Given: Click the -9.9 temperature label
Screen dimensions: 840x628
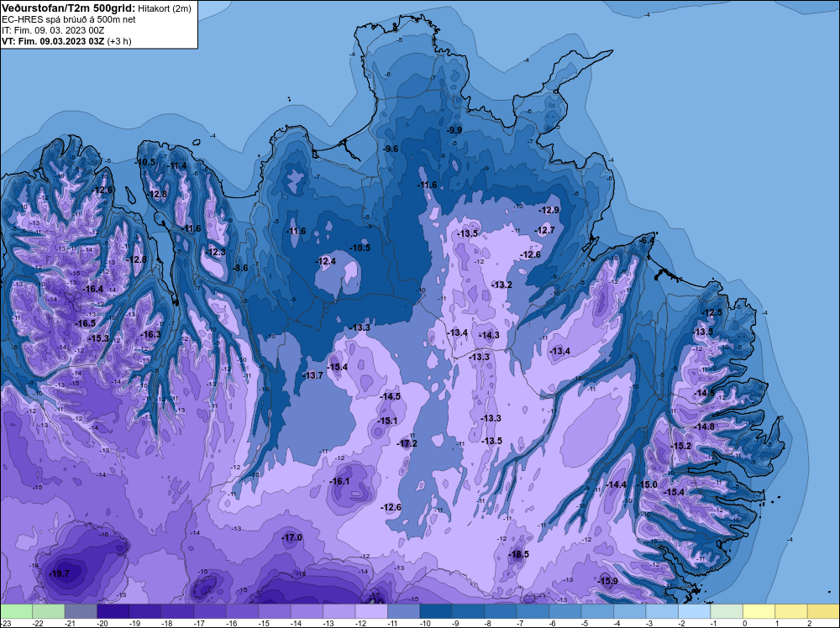Looking at the screenshot, I should tap(454, 130).
